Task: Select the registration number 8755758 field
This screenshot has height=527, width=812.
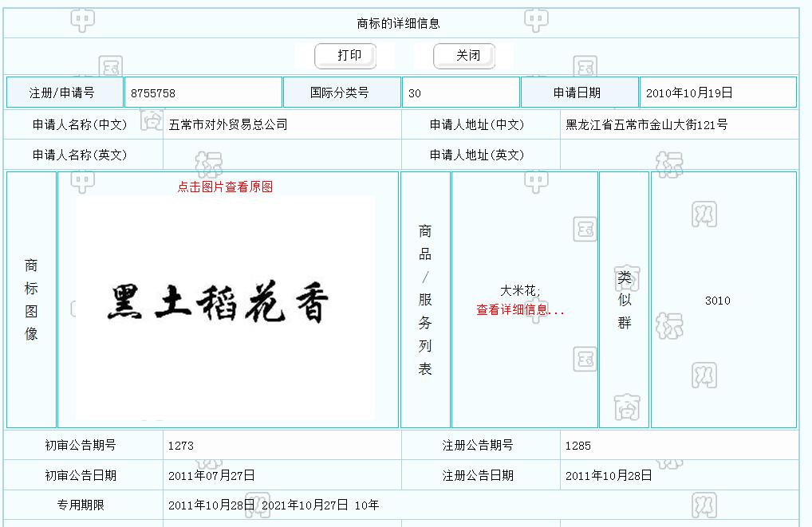Action: (x=203, y=92)
